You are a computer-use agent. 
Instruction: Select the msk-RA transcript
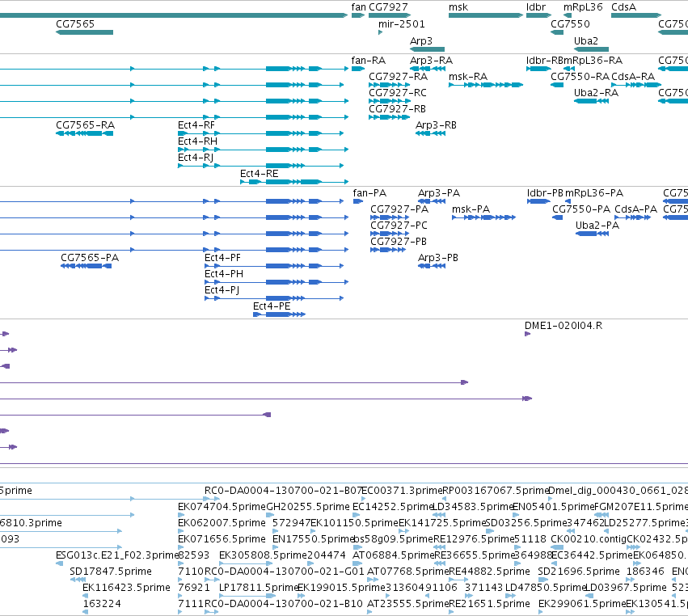[486, 85]
